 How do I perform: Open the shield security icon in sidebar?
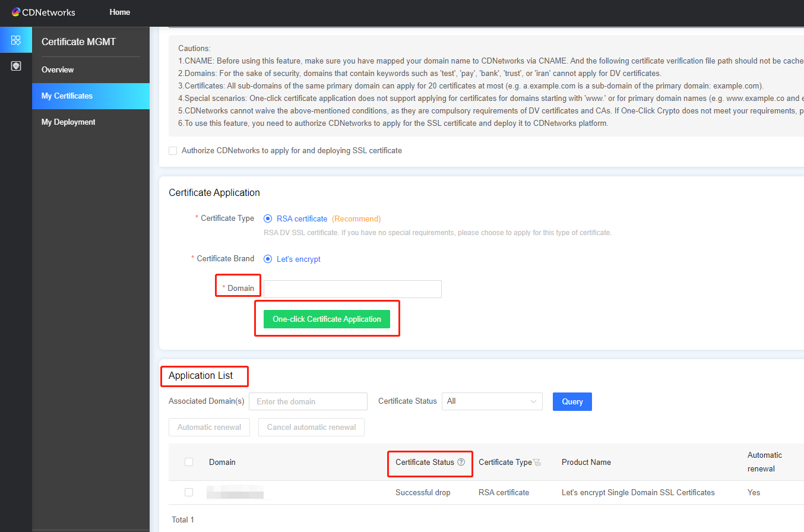pos(16,66)
